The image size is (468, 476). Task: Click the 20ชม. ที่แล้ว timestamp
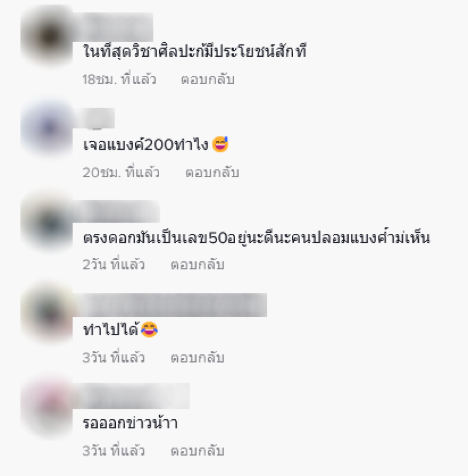[x=121, y=173]
